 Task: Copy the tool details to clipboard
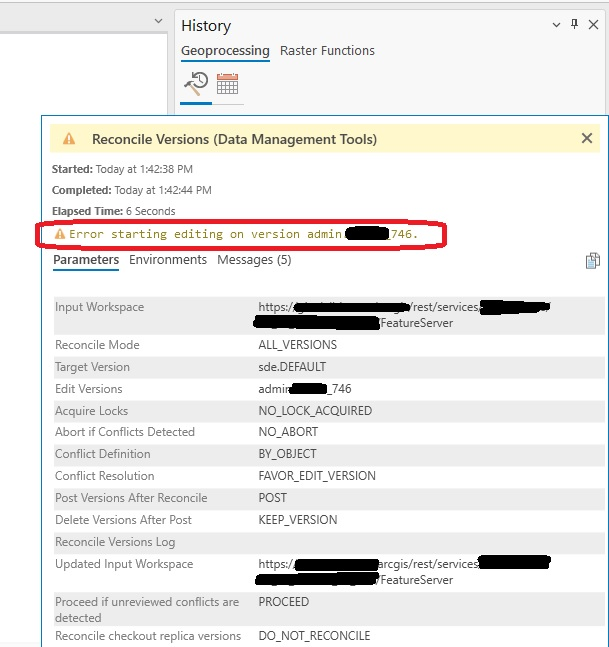click(x=592, y=261)
